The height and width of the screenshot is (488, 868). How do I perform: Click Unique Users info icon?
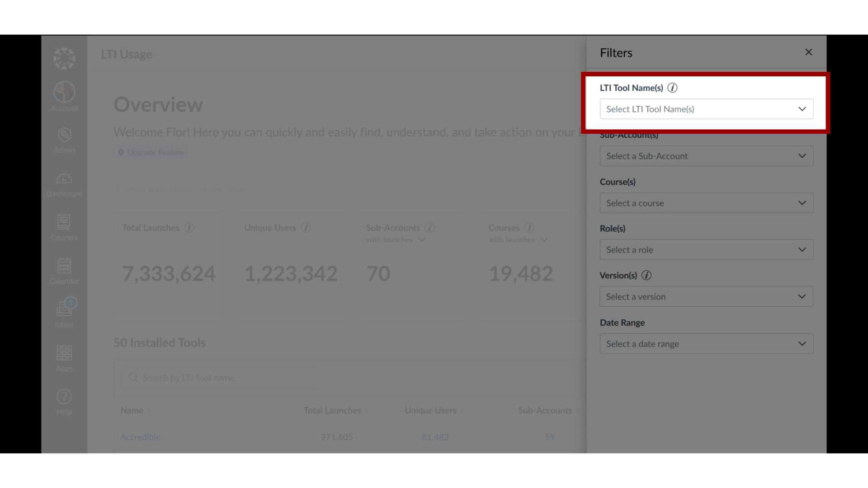pos(306,228)
